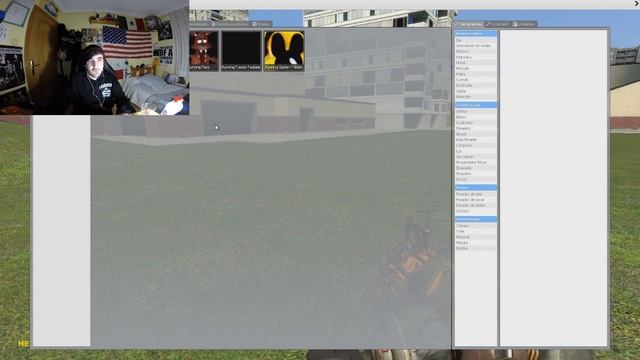Image resolution: width=640 pixels, height=360 pixels.
Task: Select the Lámpara tool
Action: pyautogui.click(x=476, y=146)
